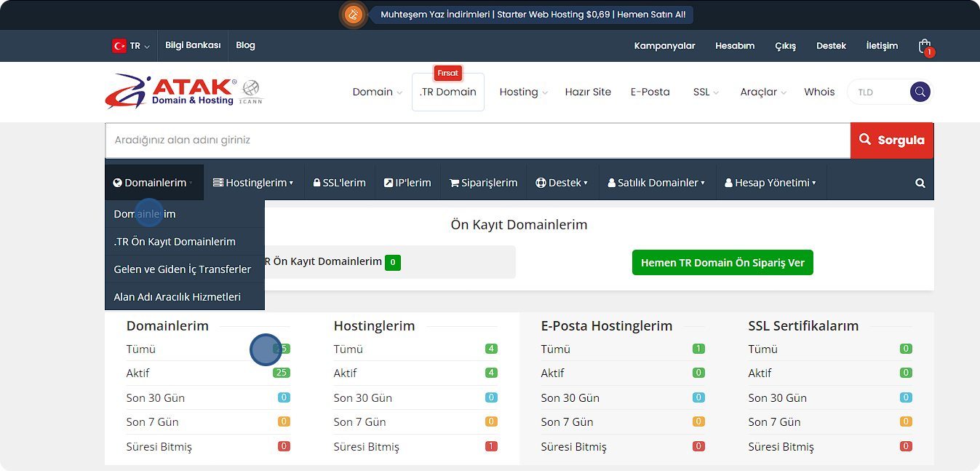Open SSL'lerim in the panel menu
This screenshot has height=471, width=980.
(339, 183)
